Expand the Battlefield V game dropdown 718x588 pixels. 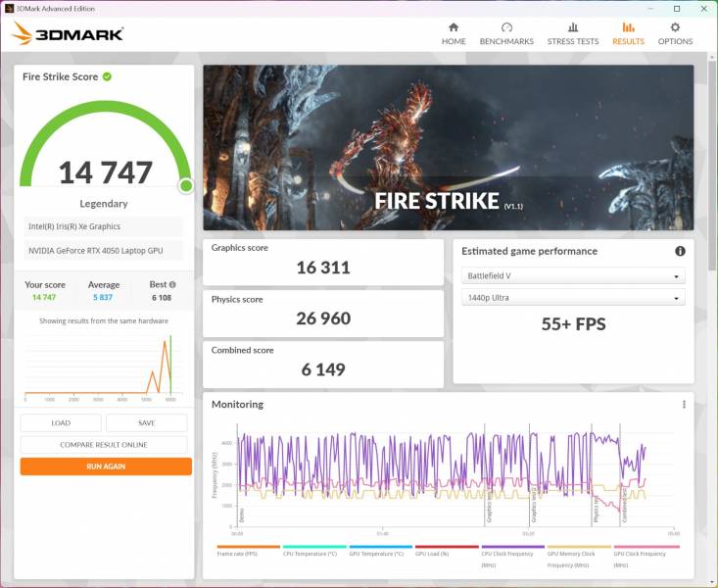coord(573,276)
